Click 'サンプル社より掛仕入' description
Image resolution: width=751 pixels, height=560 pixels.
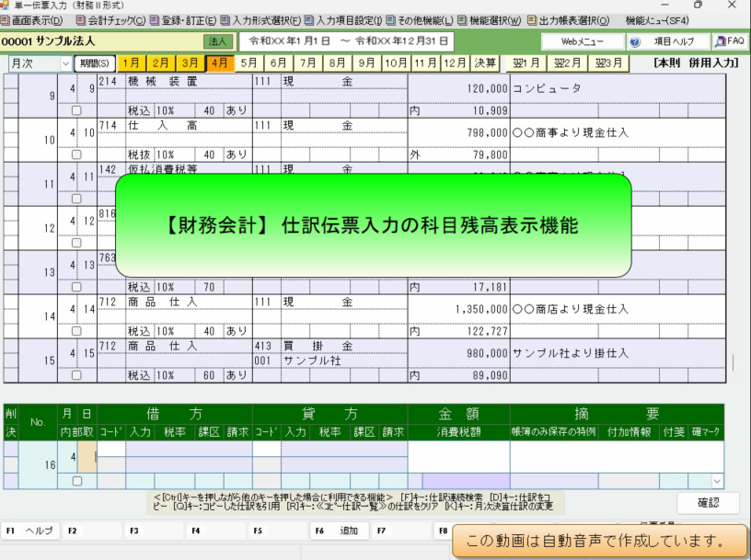coord(570,353)
